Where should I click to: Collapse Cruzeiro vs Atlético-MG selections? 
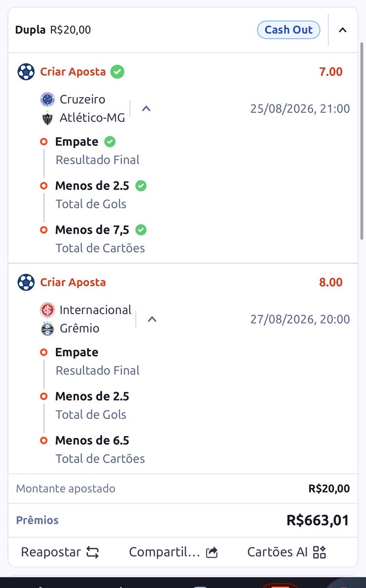pyautogui.click(x=146, y=109)
